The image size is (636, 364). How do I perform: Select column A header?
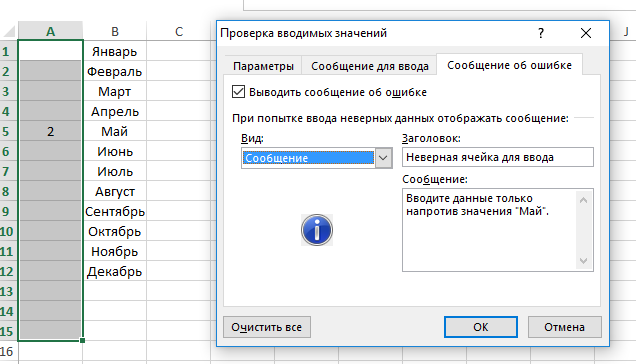[x=50, y=31]
